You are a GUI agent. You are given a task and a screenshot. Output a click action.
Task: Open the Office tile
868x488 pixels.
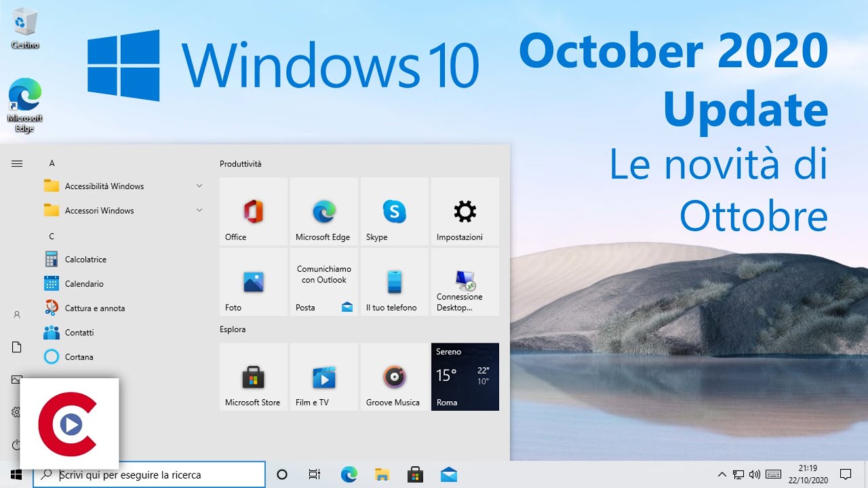click(x=254, y=211)
